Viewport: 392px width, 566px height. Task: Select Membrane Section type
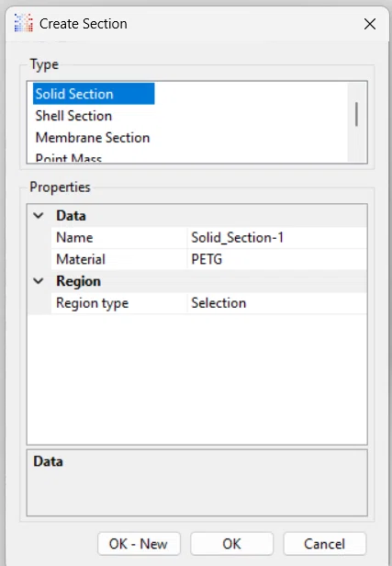pos(93,138)
